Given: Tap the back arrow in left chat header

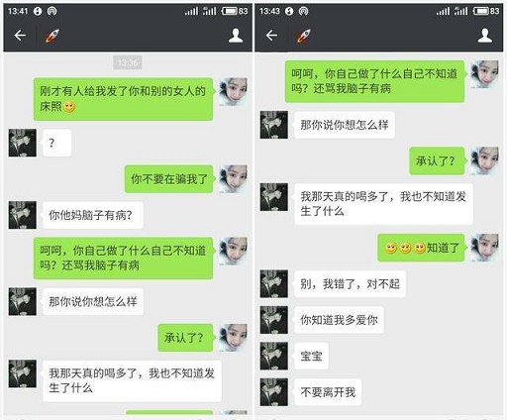Looking at the screenshot, I should coord(20,35).
